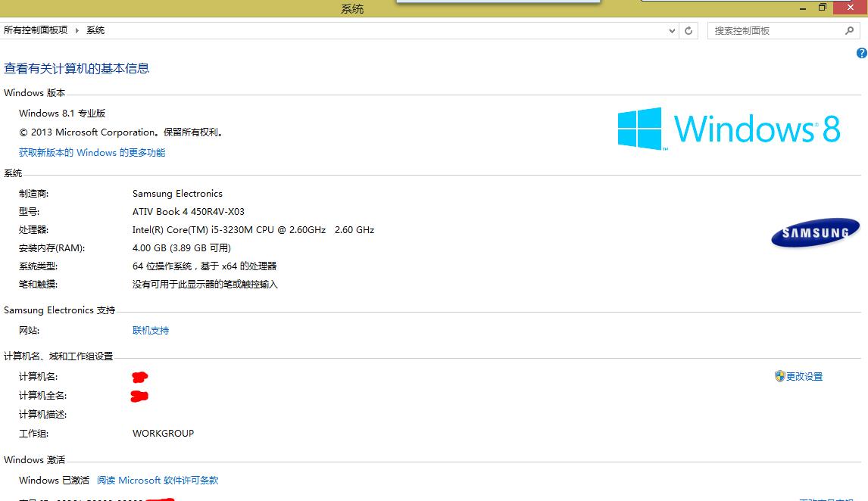Click the search magnifier icon
This screenshot has width=868, height=501.
(x=849, y=31)
